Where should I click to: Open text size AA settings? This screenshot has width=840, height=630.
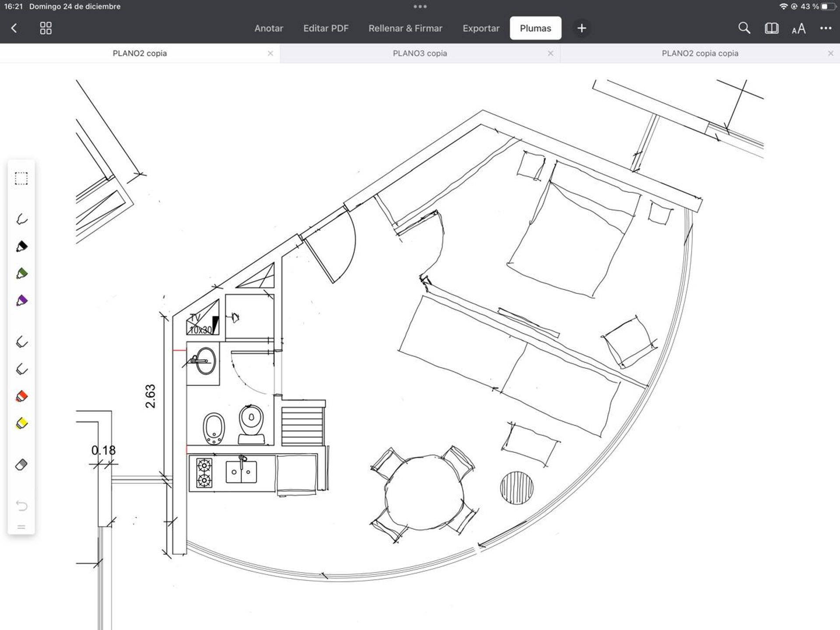pyautogui.click(x=798, y=29)
